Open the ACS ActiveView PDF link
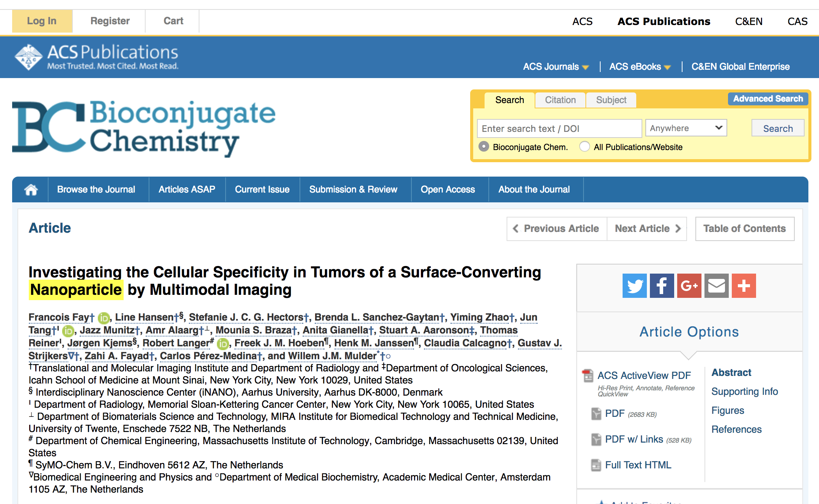This screenshot has height=504, width=819. (644, 376)
